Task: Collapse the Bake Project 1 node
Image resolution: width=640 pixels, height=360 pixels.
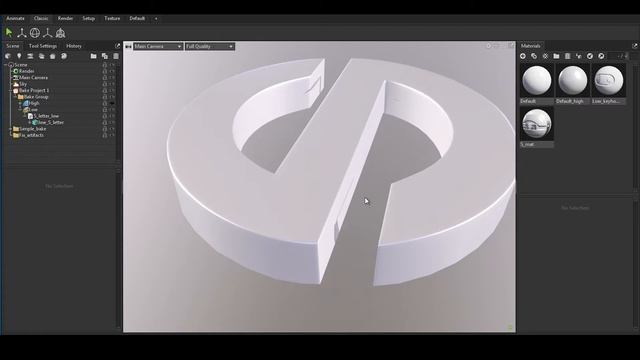Action: tap(11, 91)
